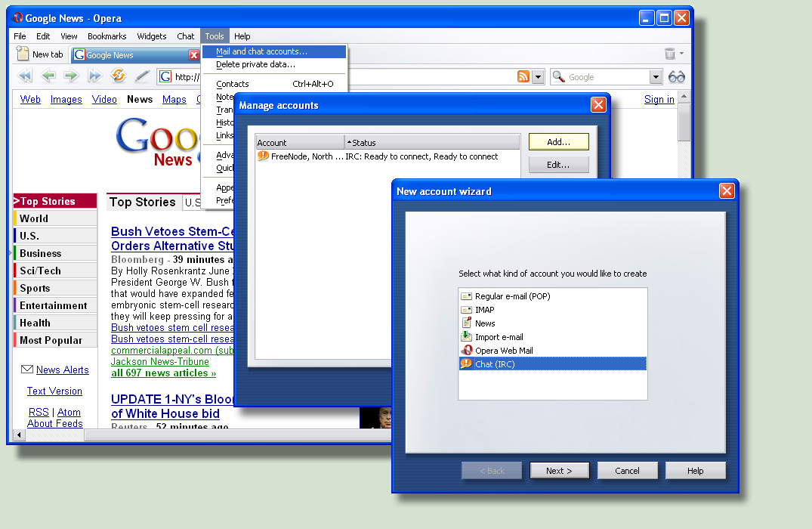The width and height of the screenshot is (812, 529).
Task: Click the Google favicon in address field
Action: (x=165, y=76)
